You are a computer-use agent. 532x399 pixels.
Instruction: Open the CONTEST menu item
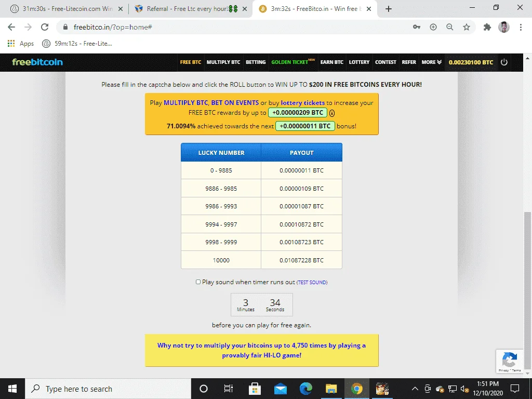tap(385, 62)
